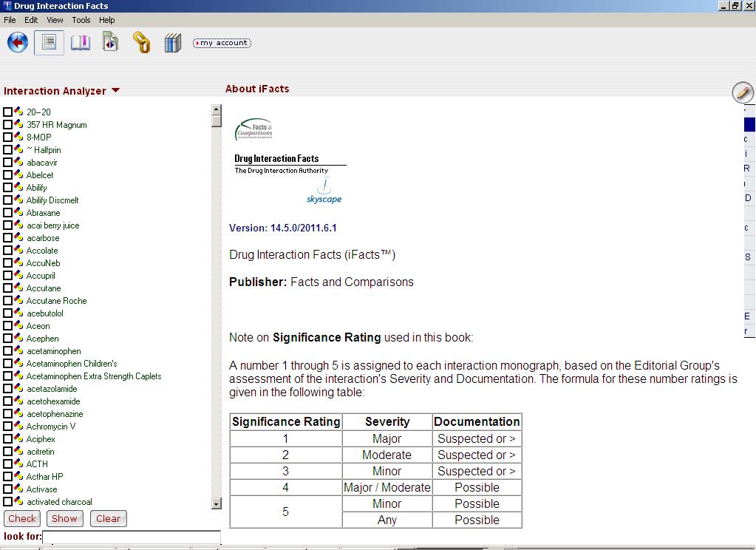Open the Tools menu
The height and width of the screenshot is (550, 756).
pos(81,20)
